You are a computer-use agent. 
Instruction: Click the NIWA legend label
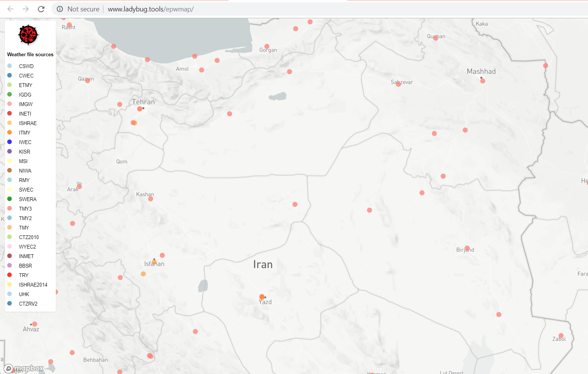coord(25,171)
